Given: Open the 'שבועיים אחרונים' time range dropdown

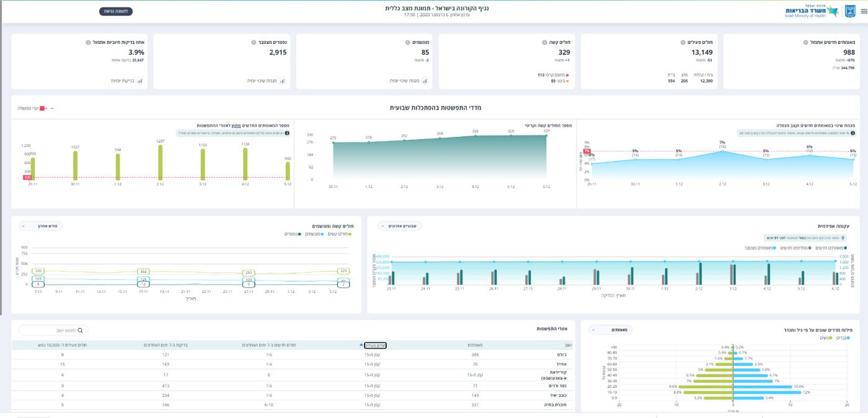Looking at the screenshot, I should (400, 226).
